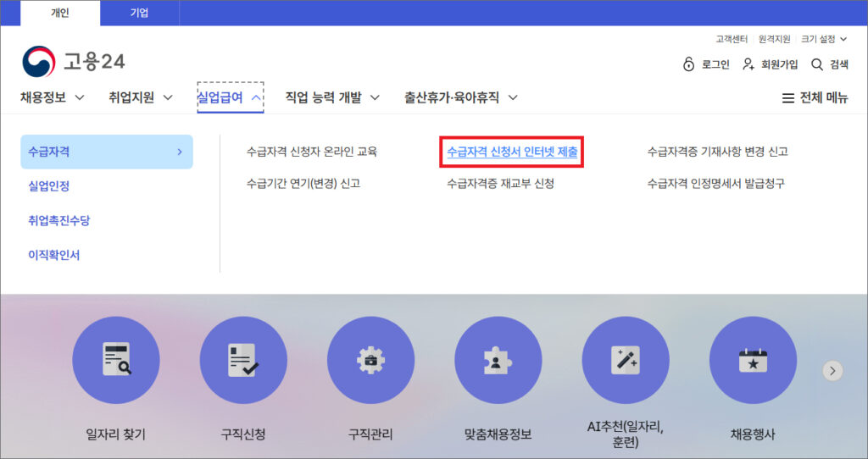This screenshot has width=868, height=459.
Task: Open the 일자리 찾기 circle icon
Action: pyautogui.click(x=115, y=360)
